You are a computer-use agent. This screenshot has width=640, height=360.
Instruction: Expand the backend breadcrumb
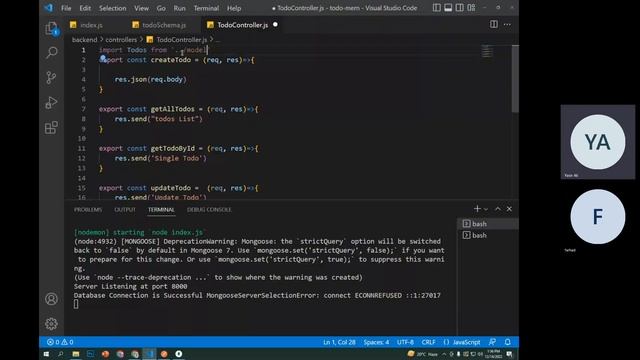[x=84, y=40]
